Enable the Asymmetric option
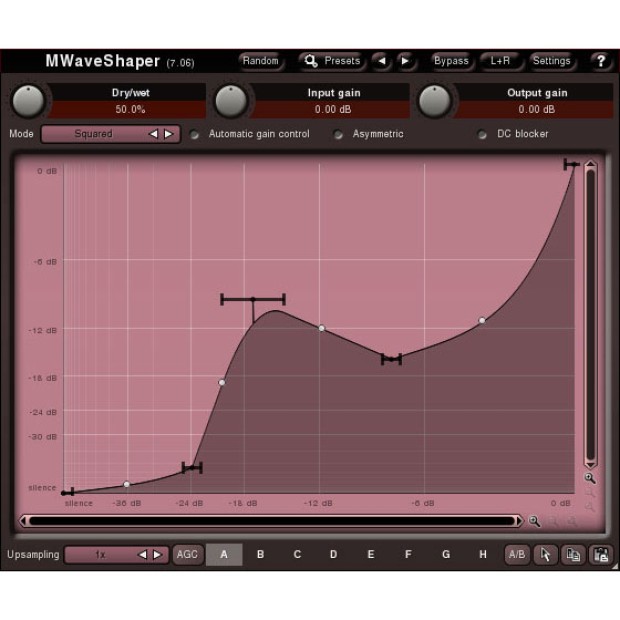 [x=338, y=135]
